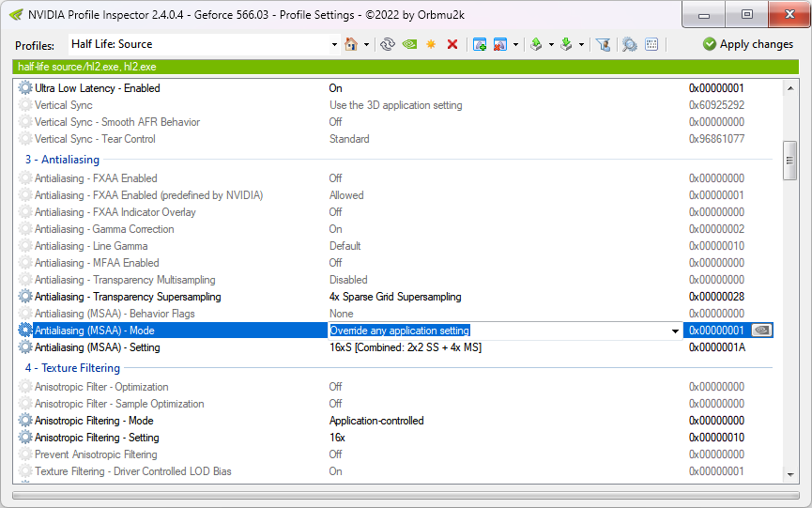The height and width of the screenshot is (508, 812).
Task: Click gear icon of Antialiasing - Line Gamma
Action: pos(24,246)
